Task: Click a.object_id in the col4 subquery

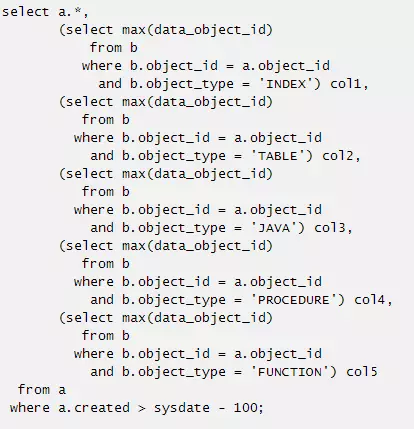Action: coord(278,282)
